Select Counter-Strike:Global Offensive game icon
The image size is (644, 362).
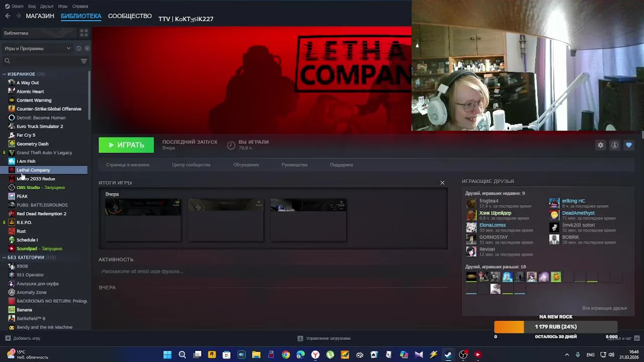click(x=12, y=109)
